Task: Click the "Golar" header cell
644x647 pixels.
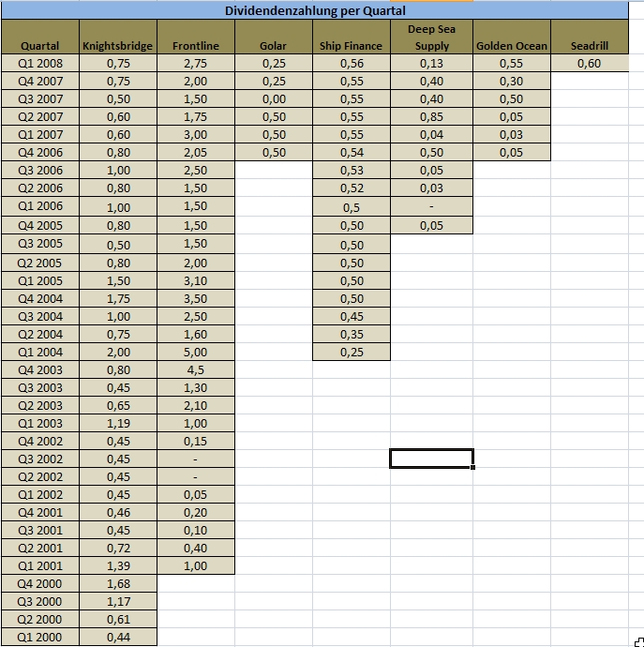Action: pyautogui.click(x=274, y=37)
